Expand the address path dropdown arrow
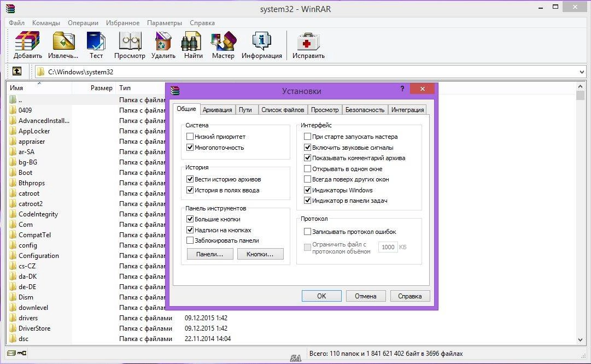This screenshot has height=364, width=591. coord(582,72)
